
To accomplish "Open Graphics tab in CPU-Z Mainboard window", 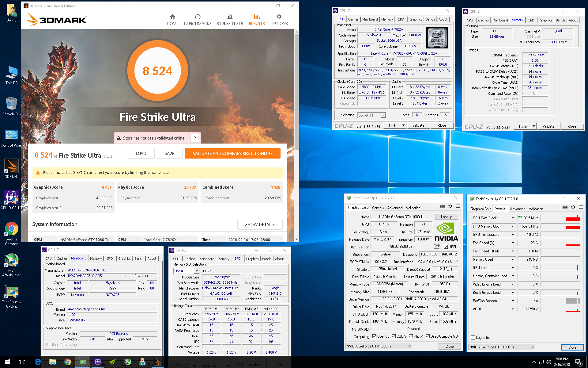I will pyautogui.click(x=125, y=259).
